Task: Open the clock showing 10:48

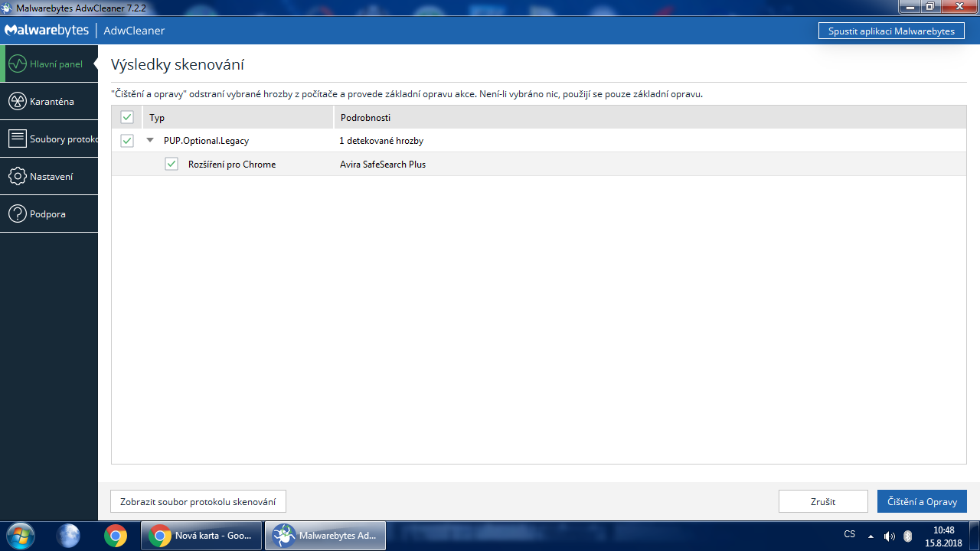Action: (x=944, y=536)
